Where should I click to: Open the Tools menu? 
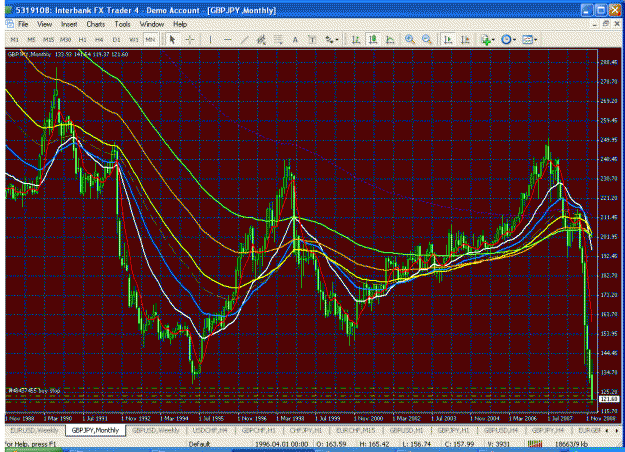point(122,24)
